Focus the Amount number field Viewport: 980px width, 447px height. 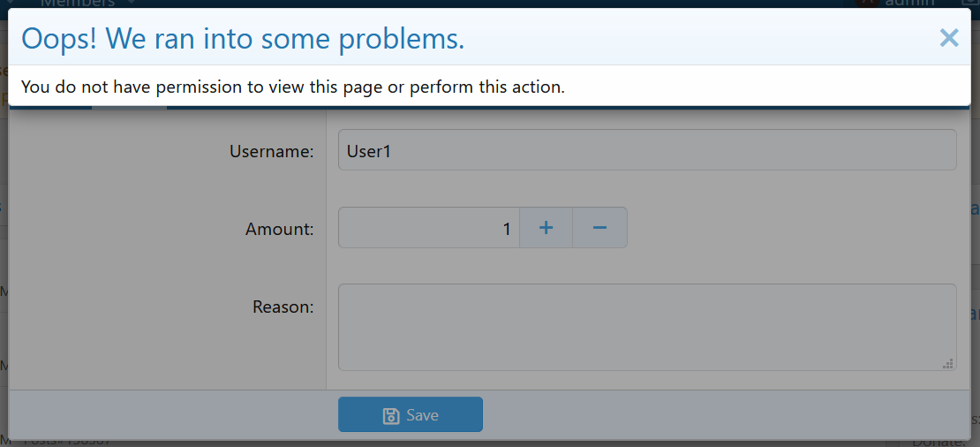429,228
